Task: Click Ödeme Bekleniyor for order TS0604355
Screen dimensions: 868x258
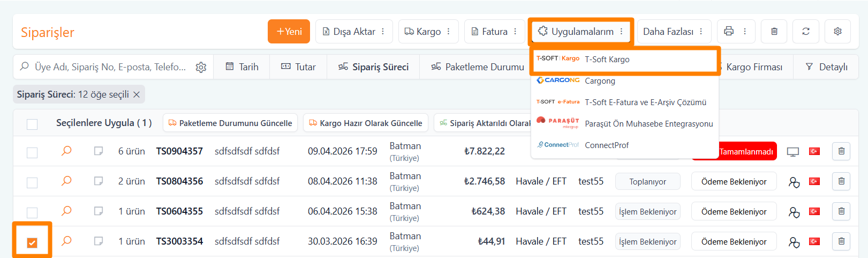Action: point(734,212)
